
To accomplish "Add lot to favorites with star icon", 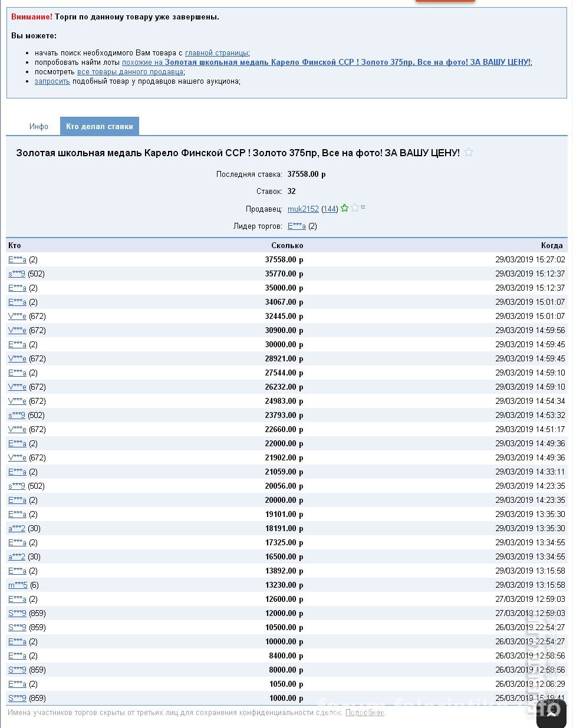I will (469, 152).
